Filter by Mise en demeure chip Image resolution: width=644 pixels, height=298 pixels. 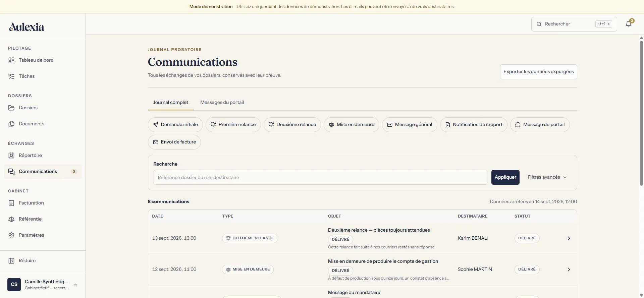point(352,125)
